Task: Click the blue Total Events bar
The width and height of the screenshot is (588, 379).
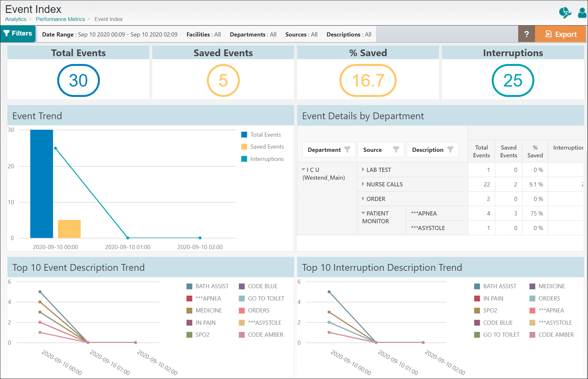Action: [x=41, y=184]
